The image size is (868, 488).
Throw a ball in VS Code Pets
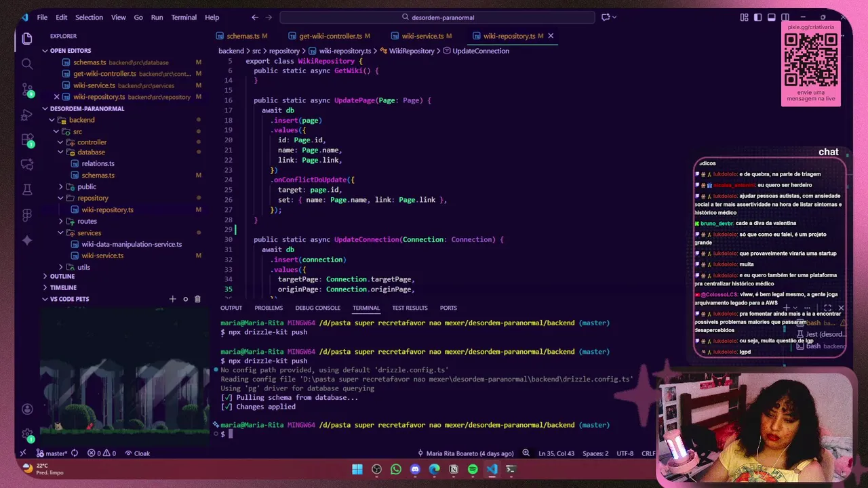tap(185, 299)
